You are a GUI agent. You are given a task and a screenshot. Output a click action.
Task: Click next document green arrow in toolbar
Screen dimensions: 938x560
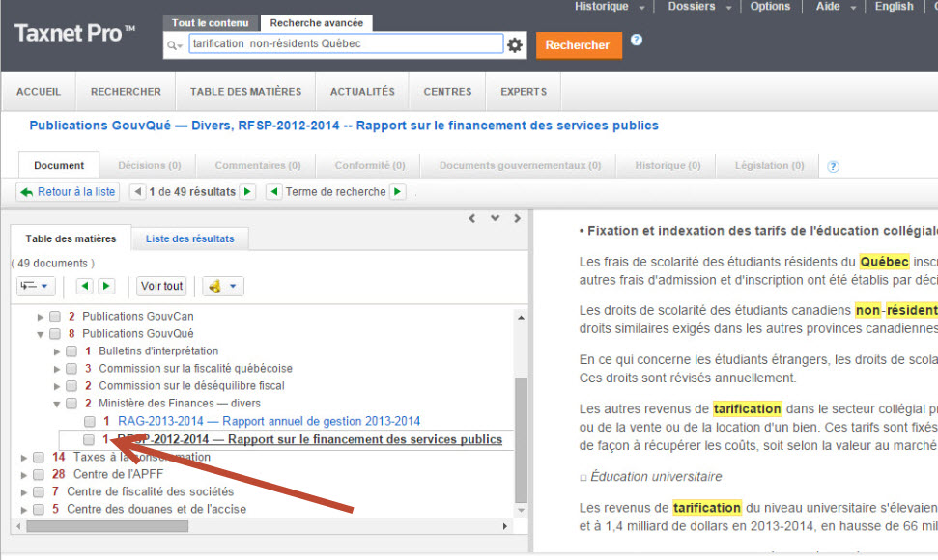(106, 286)
